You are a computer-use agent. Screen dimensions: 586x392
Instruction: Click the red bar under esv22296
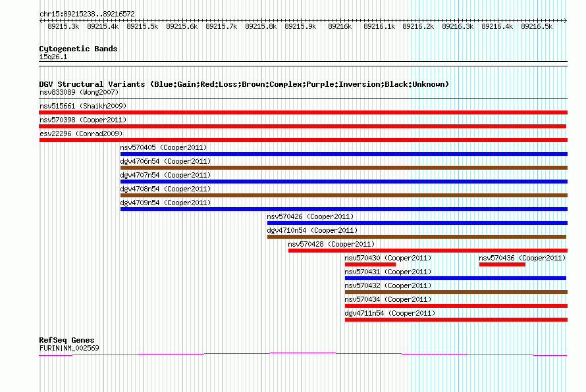(x=303, y=140)
